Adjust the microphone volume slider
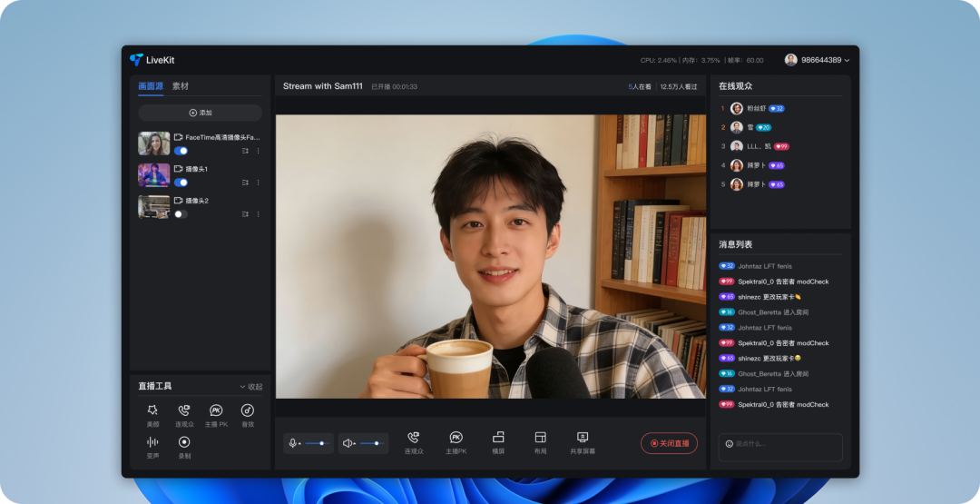Viewport: 980px width, 504px height. coord(317,443)
